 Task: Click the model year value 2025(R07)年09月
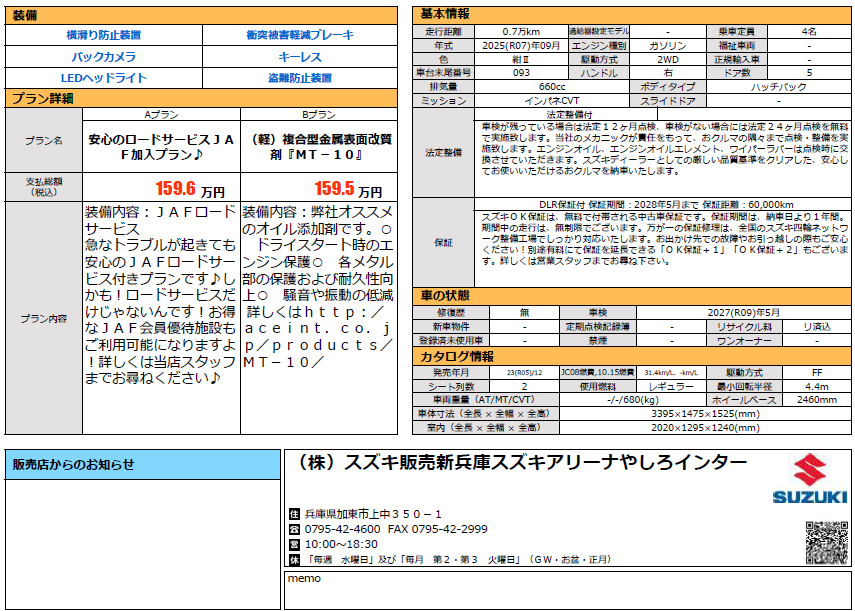tap(521, 46)
